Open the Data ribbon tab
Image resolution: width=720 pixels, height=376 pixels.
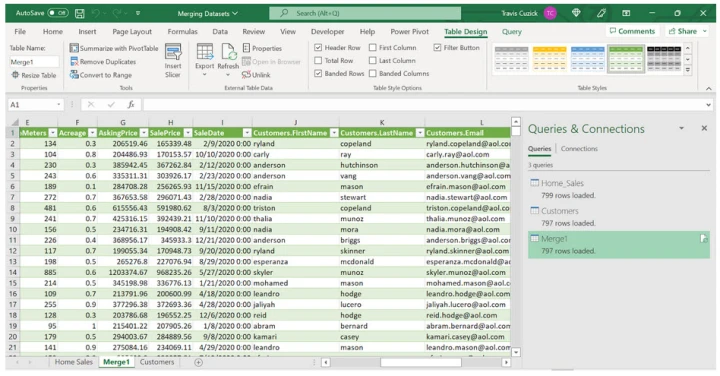tap(220, 32)
